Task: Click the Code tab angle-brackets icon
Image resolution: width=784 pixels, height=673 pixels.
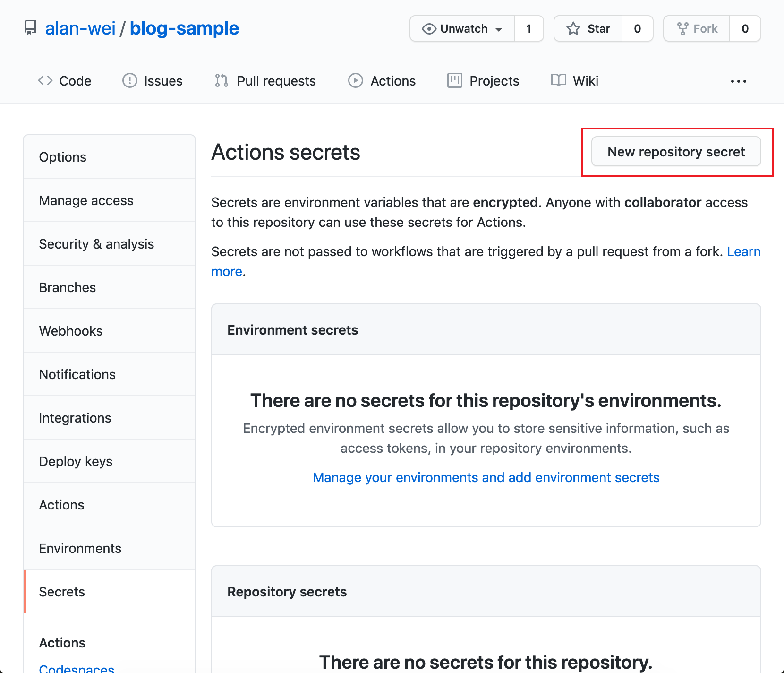Action: (x=45, y=80)
